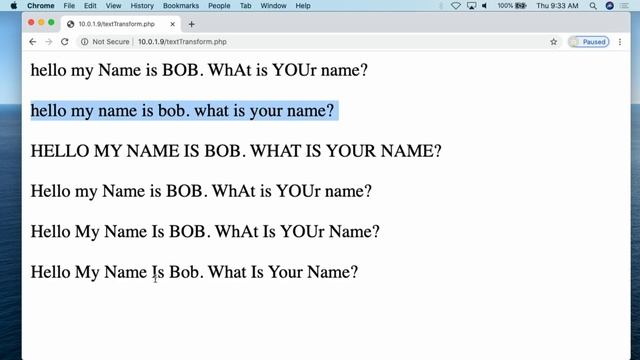Click the Paused profile button

click(x=589, y=42)
